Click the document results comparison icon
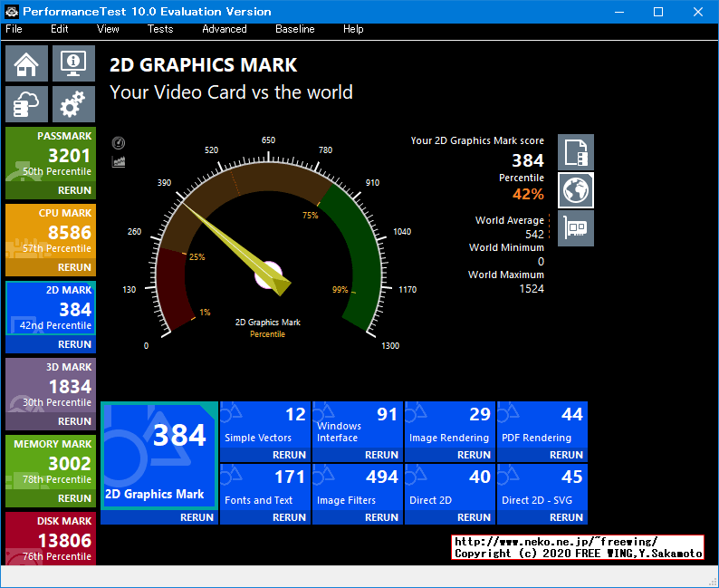 pos(576,152)
